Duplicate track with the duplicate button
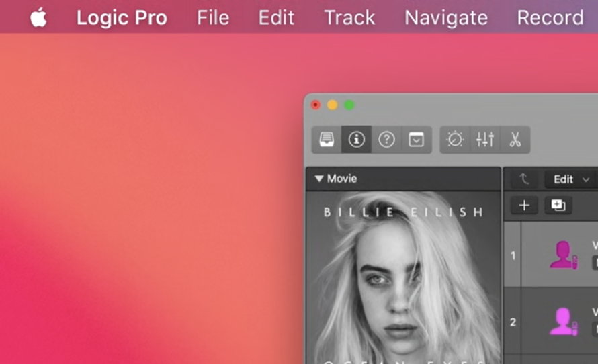598x364 pixels. pyautogui.click(x=558, y=206)
